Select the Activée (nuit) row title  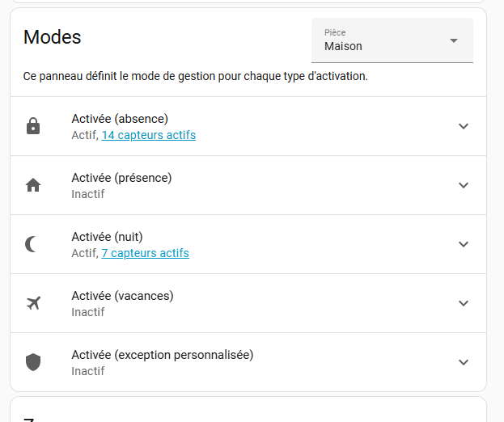[107, 237]
